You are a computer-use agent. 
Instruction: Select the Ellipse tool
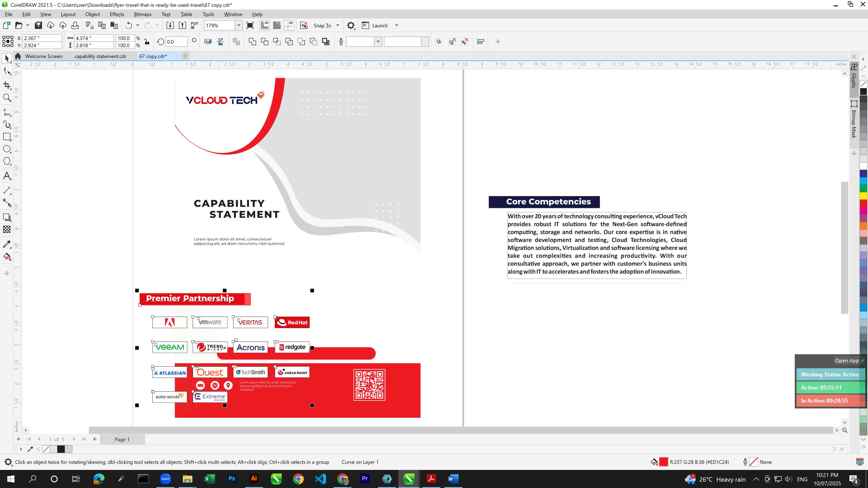click(7, 149)
